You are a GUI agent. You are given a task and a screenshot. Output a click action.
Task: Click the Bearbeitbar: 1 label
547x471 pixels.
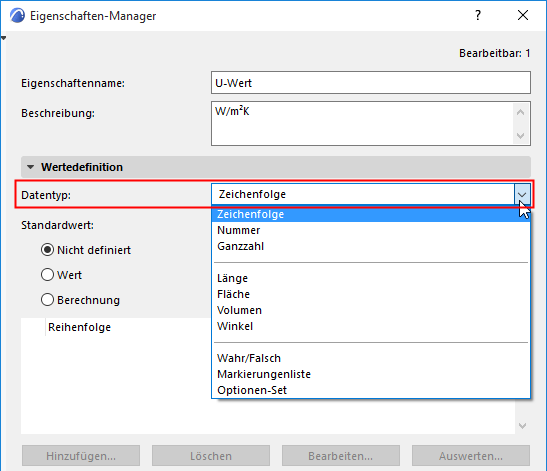[x=495, y=53]
